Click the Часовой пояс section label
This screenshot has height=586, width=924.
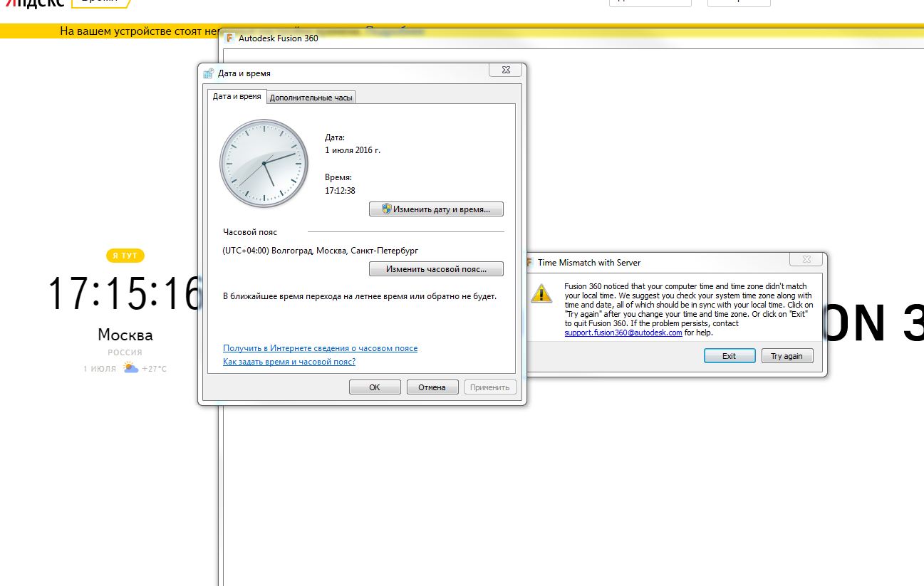250,232
